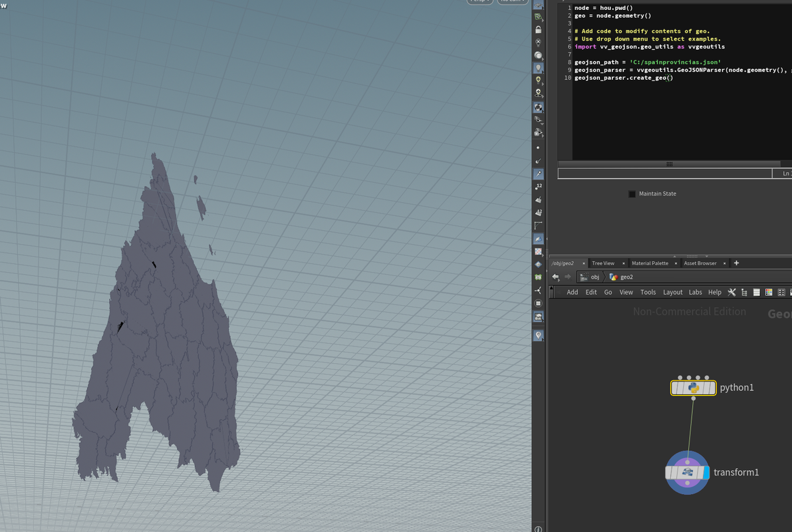Select the transform1 node
Viewport: 792px width, 532px height.
click(687, 473)
